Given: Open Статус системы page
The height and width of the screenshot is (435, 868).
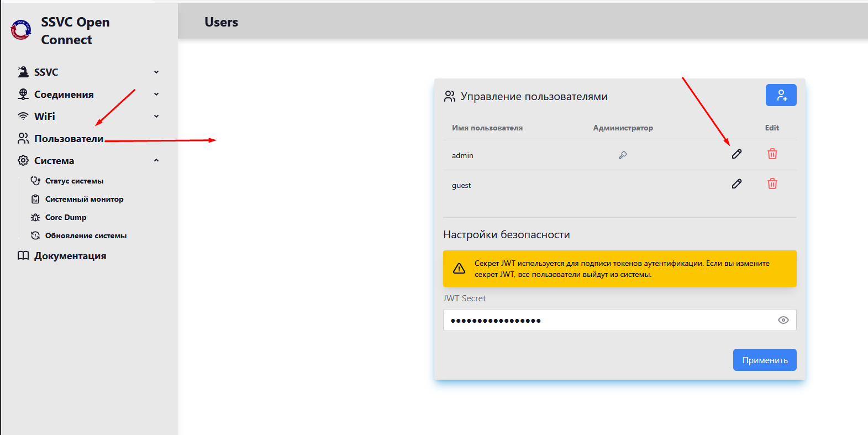Looking at the screenshot, I should point(74,181).
